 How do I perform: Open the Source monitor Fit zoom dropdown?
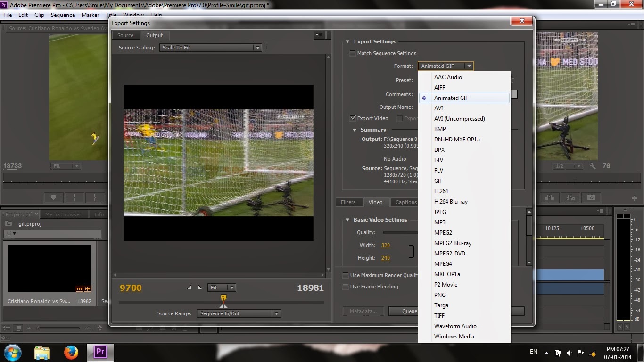(66, 166)
